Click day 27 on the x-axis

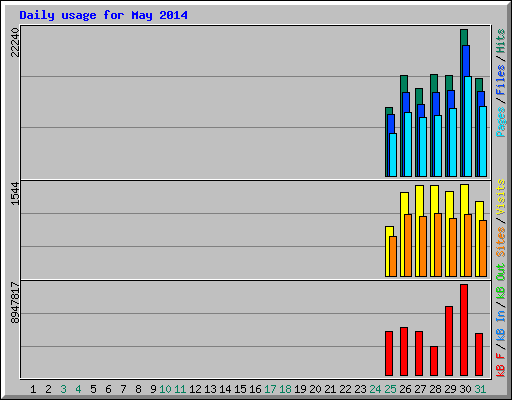(420, 389)
